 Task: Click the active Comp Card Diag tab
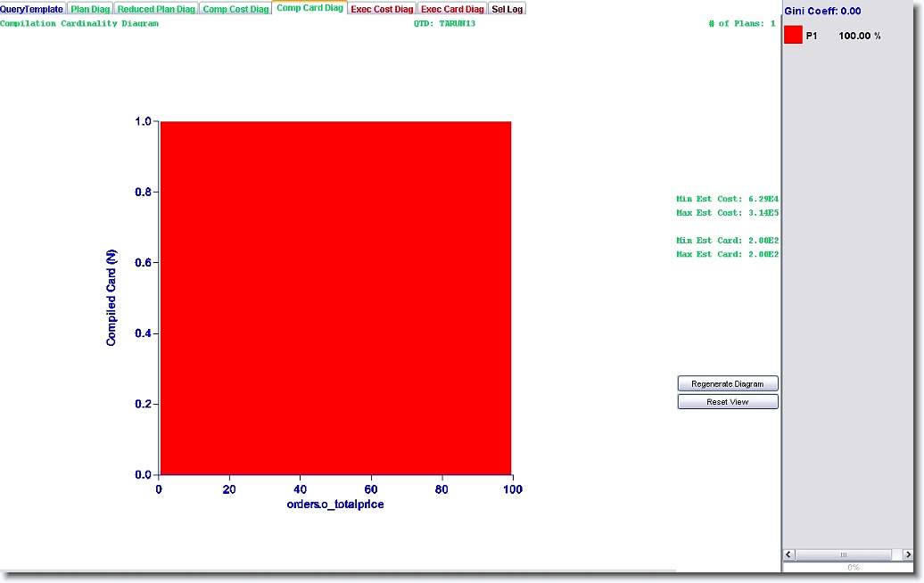[x=309, y=8]
